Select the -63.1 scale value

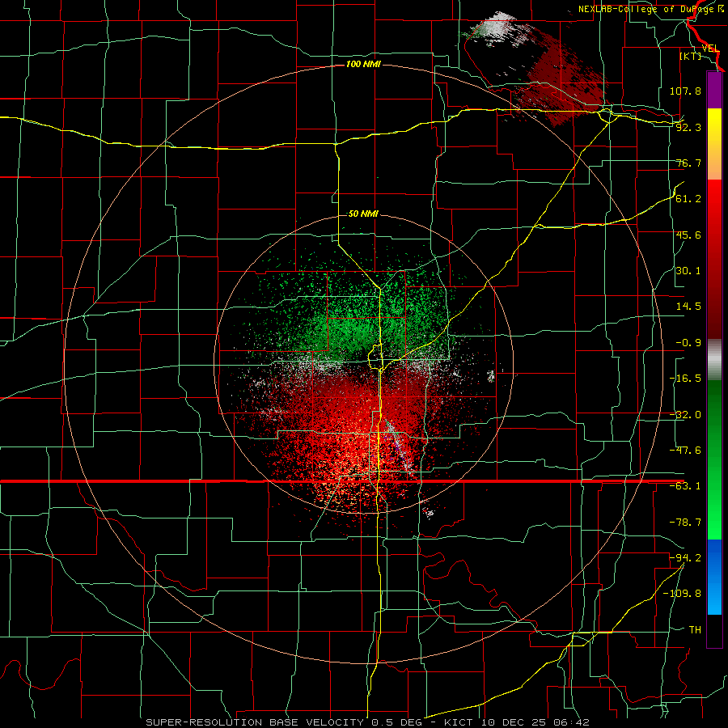click(685, 486)
